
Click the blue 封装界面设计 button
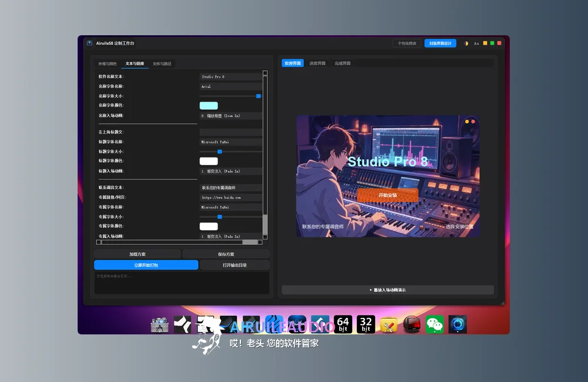click(x=440, y=43)
